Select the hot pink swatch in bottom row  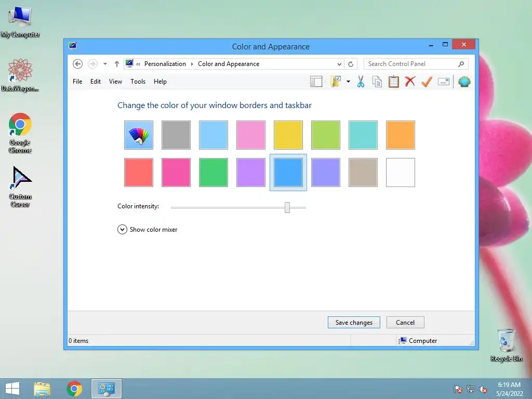176,172
